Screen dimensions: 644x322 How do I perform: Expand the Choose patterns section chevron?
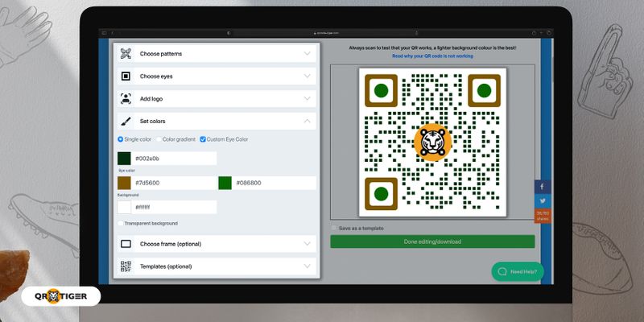tap(308, 54)
